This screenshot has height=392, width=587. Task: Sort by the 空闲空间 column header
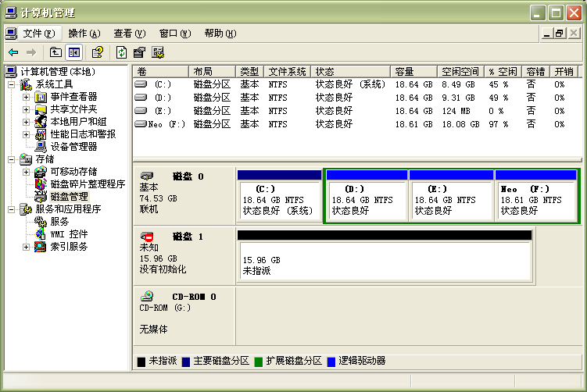pos(460,71)
